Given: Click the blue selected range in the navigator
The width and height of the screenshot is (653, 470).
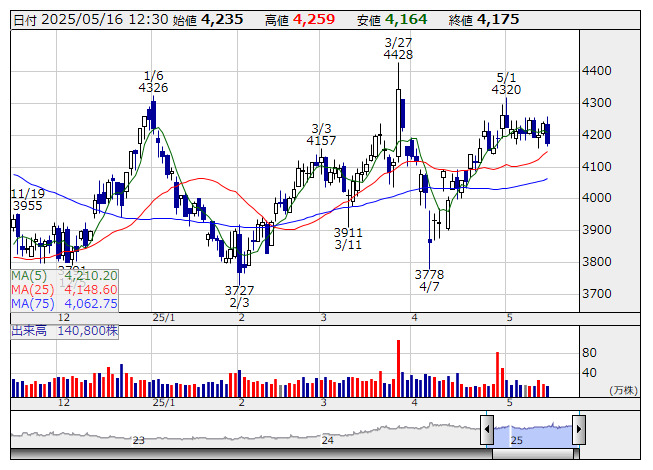Looking at the screenshot, I should (533, 435).
